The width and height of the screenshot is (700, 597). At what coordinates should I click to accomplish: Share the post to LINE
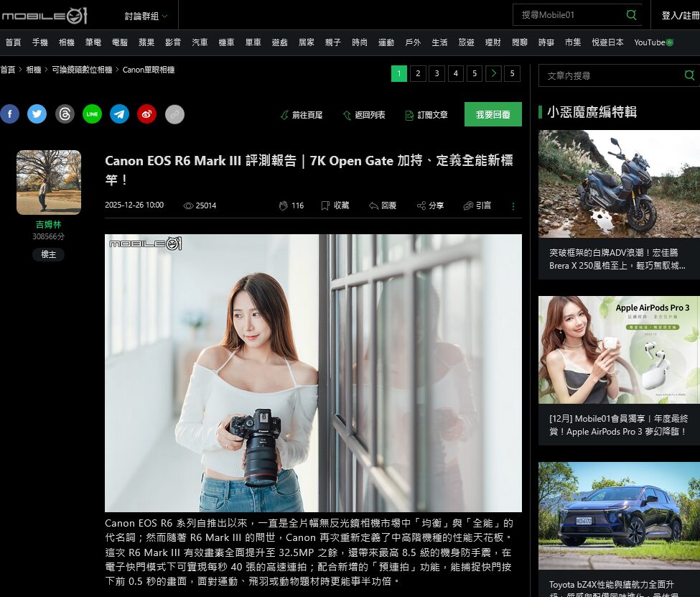92,114
